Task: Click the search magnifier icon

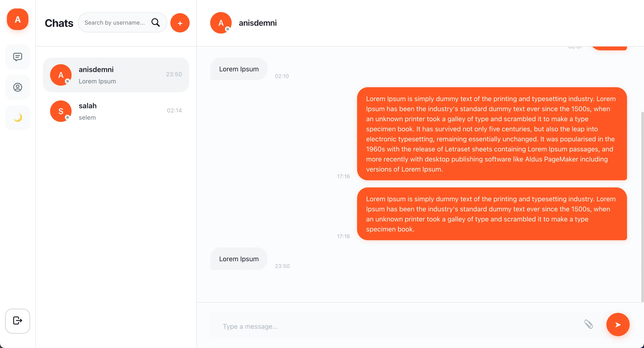Action: 155,23
